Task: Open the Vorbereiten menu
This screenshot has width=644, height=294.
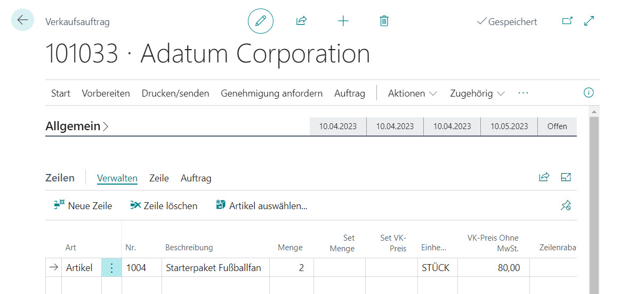Action: tap(106, 93)
